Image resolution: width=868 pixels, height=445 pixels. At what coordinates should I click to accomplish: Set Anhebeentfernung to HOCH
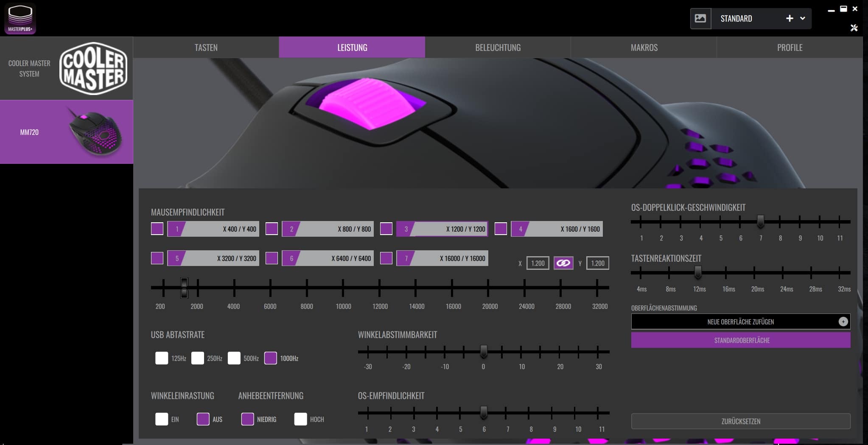point(300,419)
